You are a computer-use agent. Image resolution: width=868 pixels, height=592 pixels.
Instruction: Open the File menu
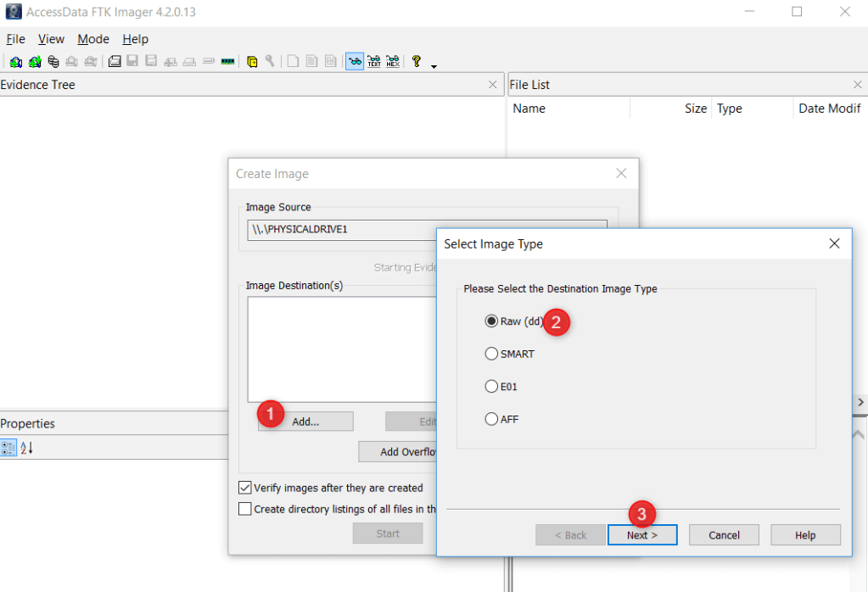[x=16, y=39]
